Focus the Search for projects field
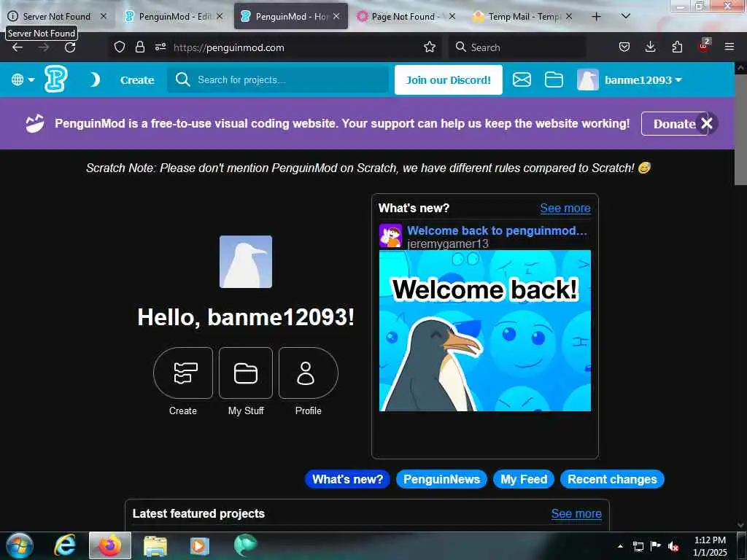The height and width of the screenshot is (560, 747). (x=278, y=79)
